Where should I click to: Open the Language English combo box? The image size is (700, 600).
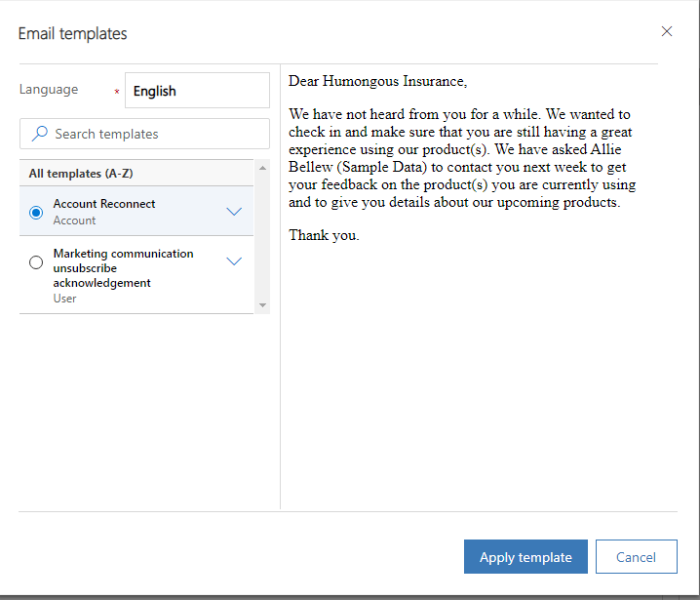click(197, 91)
